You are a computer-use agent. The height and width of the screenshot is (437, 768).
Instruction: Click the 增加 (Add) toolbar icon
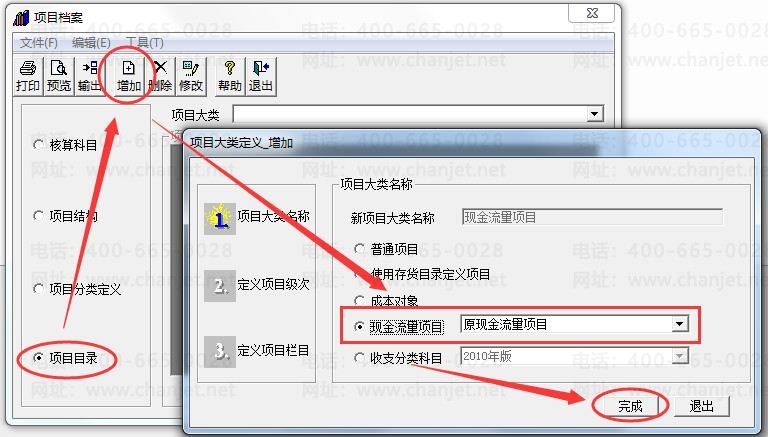[128, 76]
